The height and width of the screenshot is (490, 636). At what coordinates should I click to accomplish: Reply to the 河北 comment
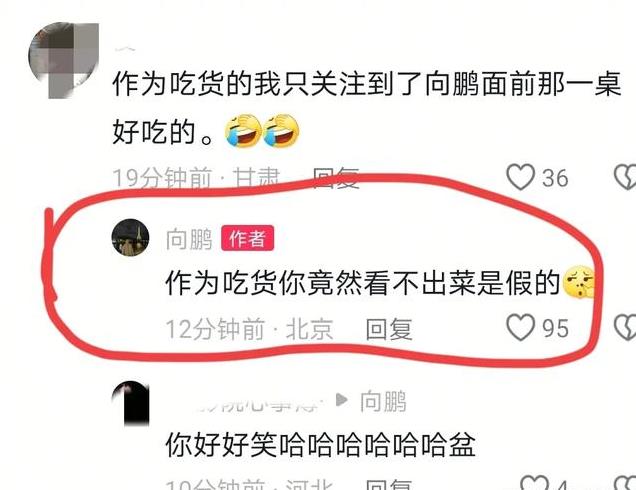389,484
